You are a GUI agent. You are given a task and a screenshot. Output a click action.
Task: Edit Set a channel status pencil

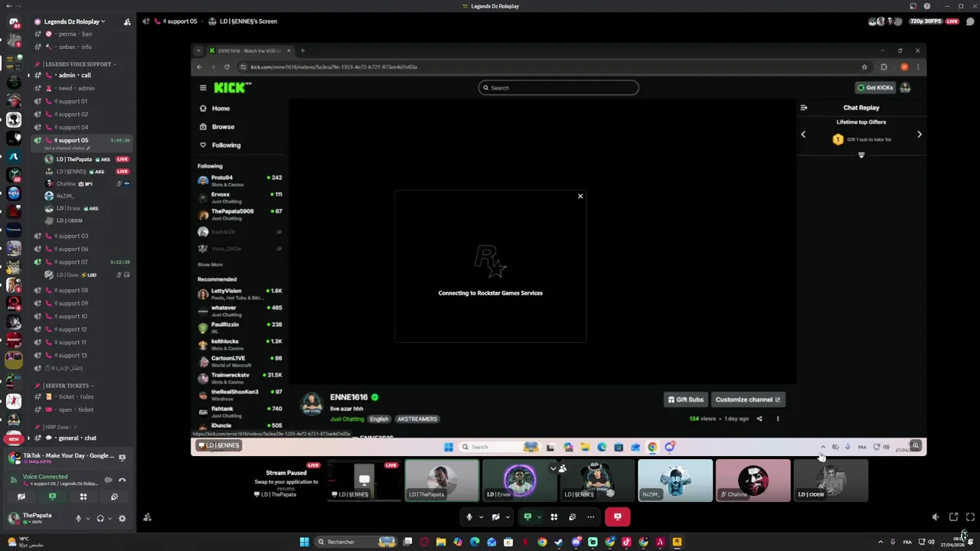click(89, 148)
